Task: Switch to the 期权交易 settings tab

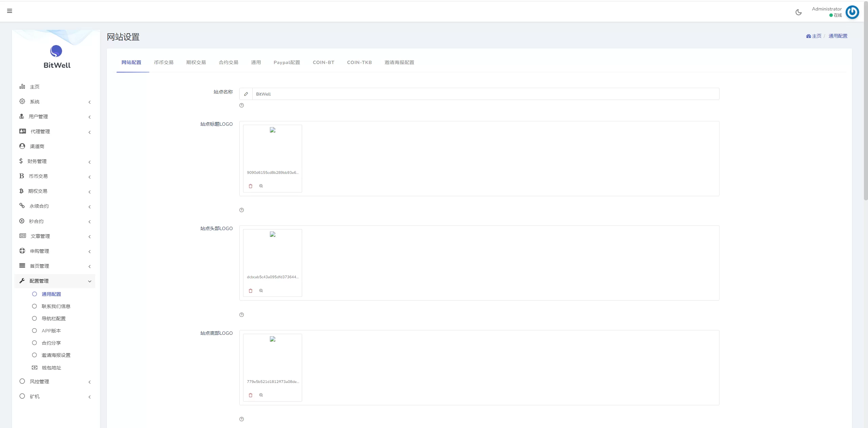Action: tap(196, 62)
